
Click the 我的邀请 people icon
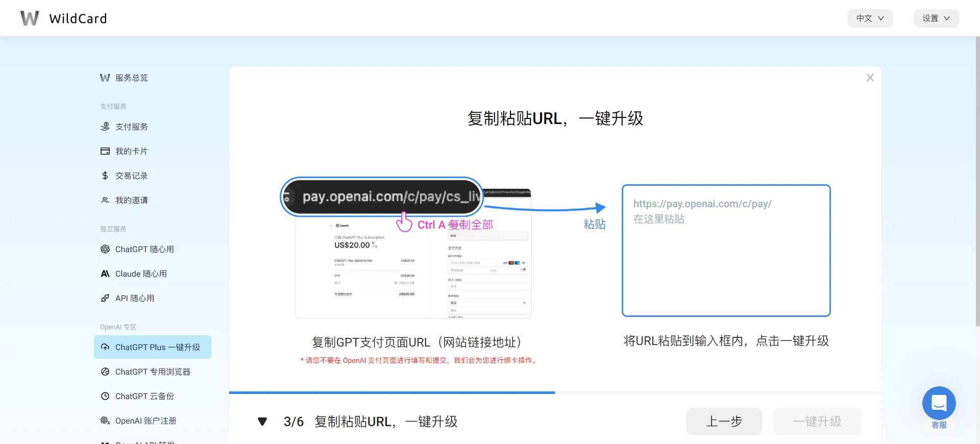pos(105,200)
